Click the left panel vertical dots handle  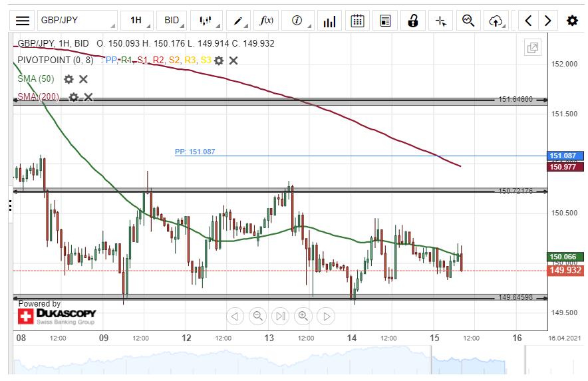coord(10,205)
